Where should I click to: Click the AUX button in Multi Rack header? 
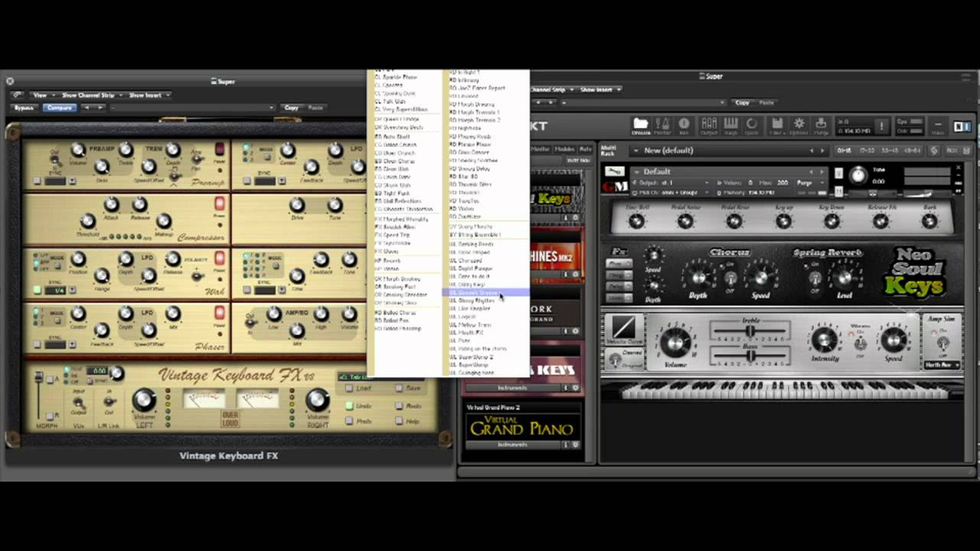pos(952,151)
